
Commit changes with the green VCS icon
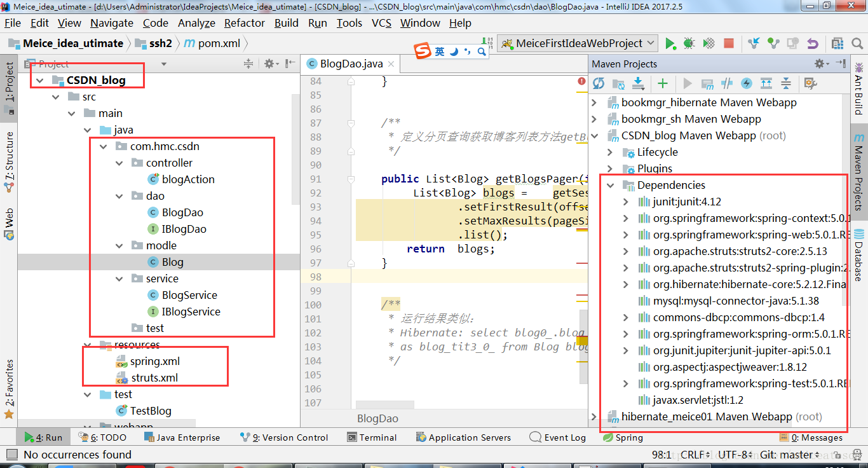pos(773,43)
